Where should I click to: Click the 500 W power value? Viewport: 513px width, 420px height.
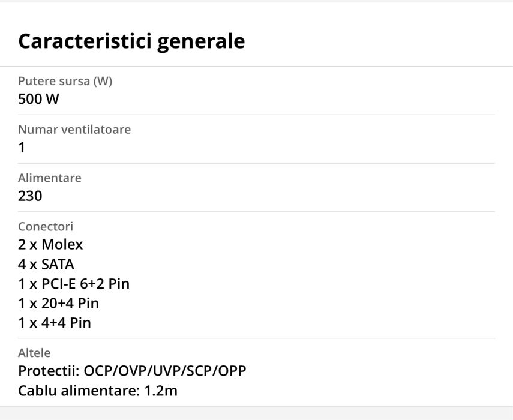(x=38, y=99)
